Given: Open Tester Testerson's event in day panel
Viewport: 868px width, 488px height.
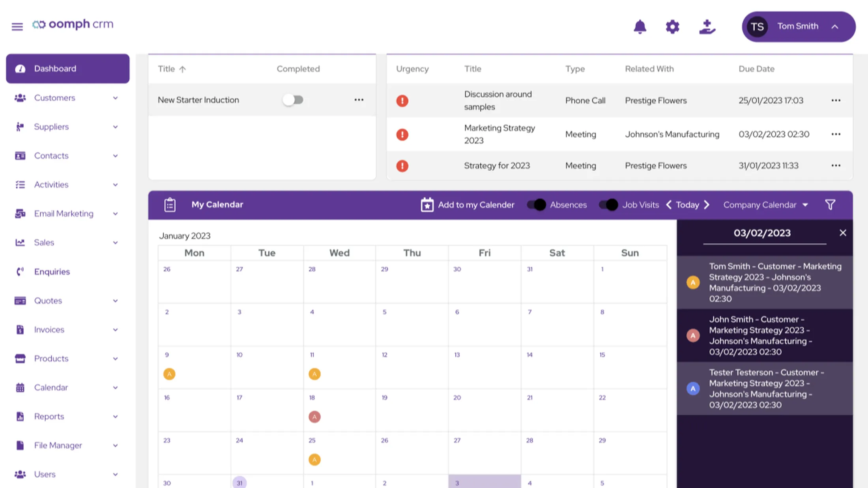Looking at the screenshot, I should click(765, 389).
